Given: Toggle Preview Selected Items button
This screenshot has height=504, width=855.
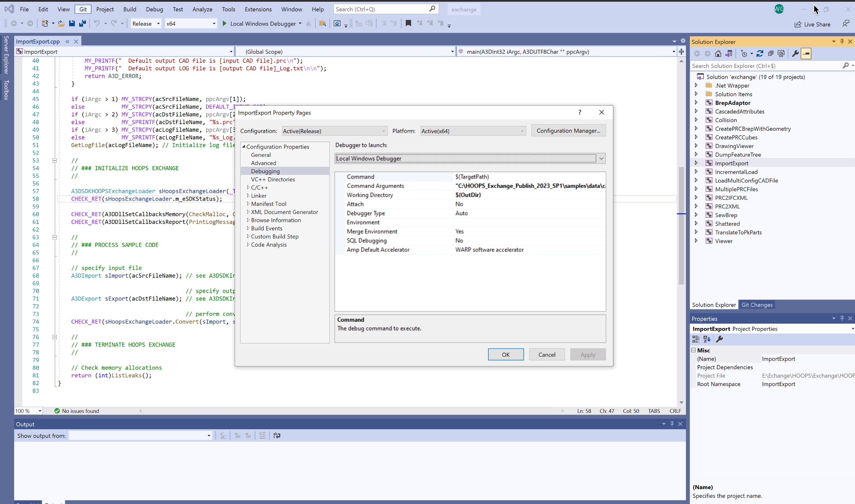Looking at the screenshot, I should (x=806, y=54).
